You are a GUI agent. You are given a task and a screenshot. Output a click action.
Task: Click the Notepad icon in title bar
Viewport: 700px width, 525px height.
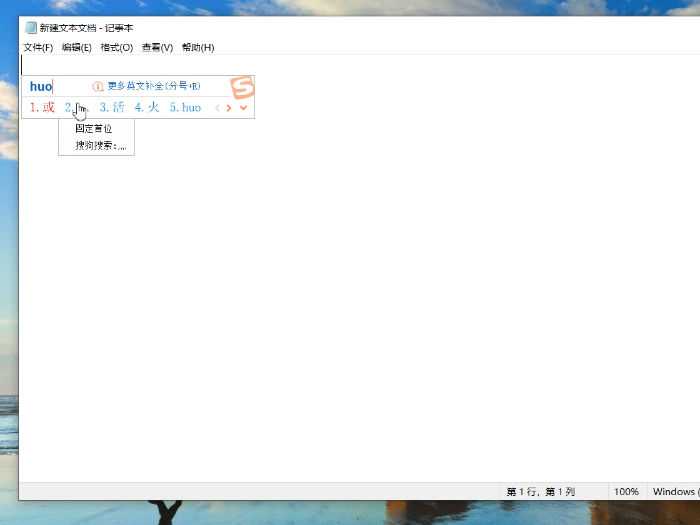pos(30,27)
